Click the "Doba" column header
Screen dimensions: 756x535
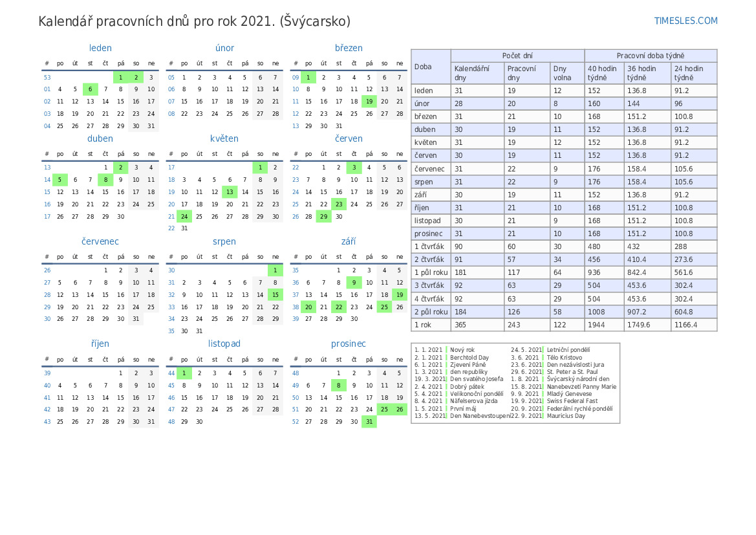[x=424, y=67]
